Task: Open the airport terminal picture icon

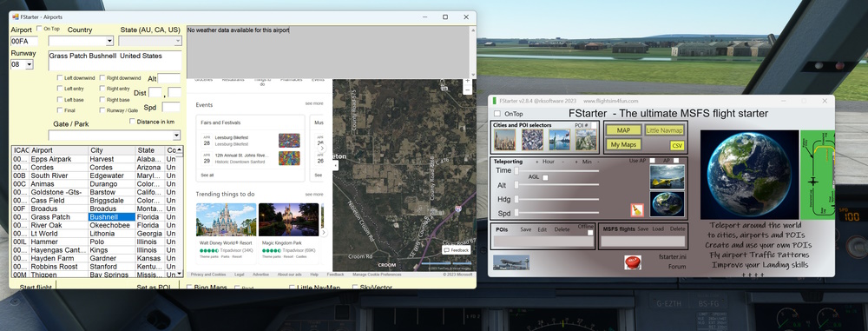Action: [x=511, y=262]
